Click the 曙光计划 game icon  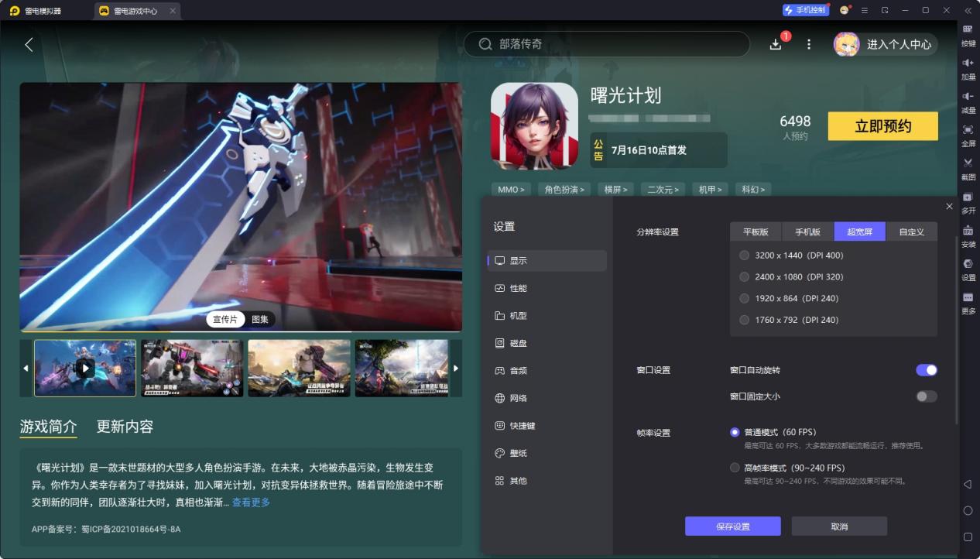click(x=534, y=126)
